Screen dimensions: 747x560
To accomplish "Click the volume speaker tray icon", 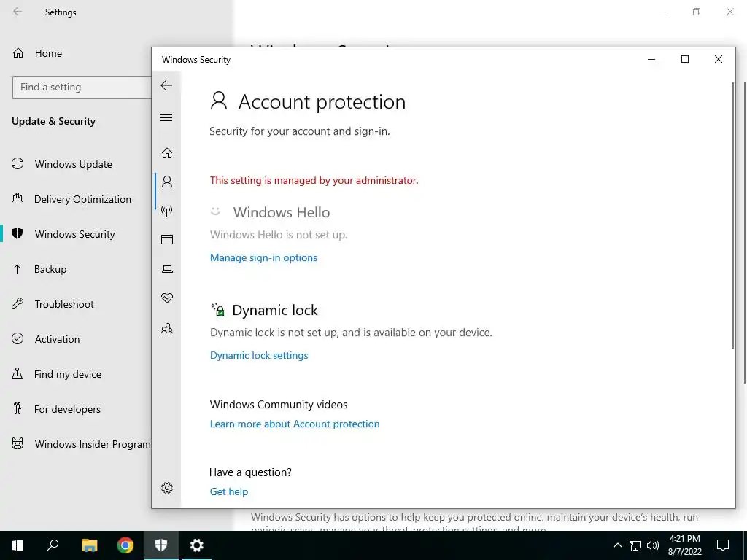I will click(653, 545).
